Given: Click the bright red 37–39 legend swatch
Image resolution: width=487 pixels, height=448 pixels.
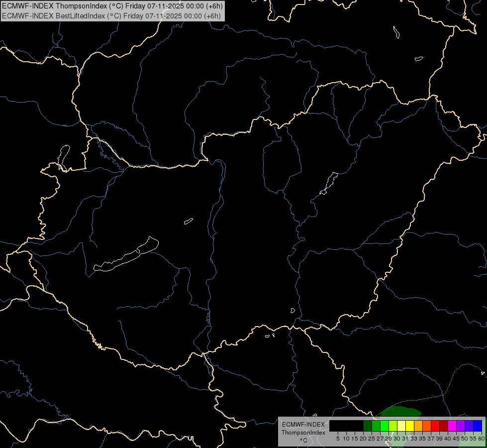Looking at the screenshot, I should (x=435, y=426).
